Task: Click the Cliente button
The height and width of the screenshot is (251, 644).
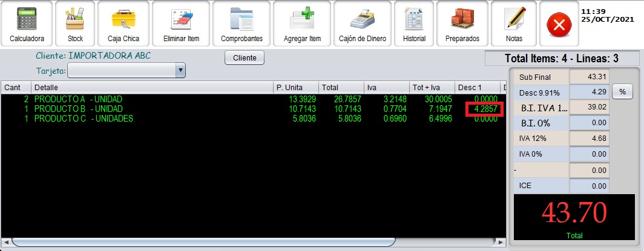Action: (x=245, y=58)
